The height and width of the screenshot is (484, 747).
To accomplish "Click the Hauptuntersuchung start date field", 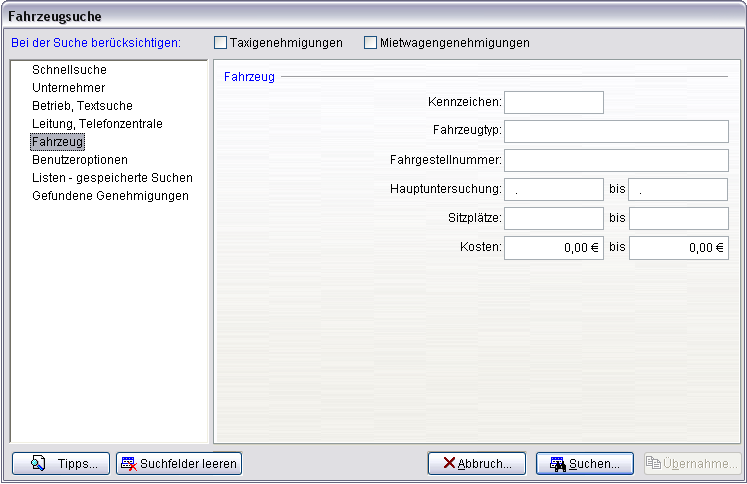I will click(x=554, y=189).
